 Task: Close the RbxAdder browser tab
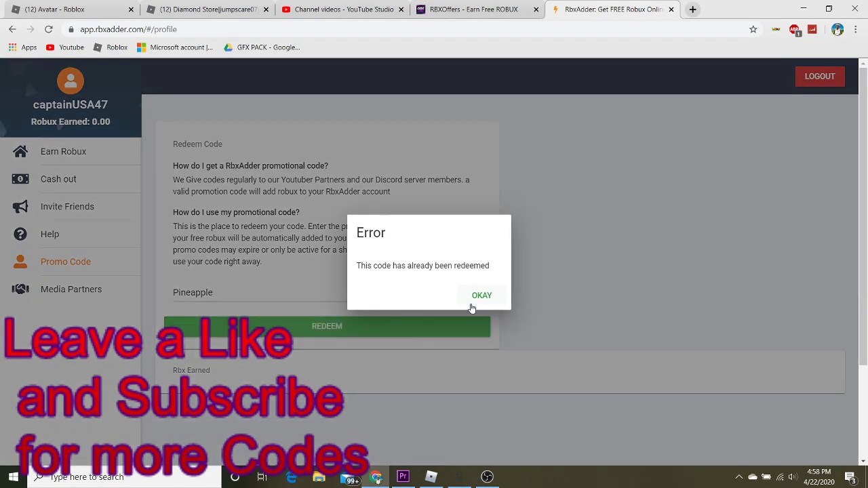[x=671, y=9]
